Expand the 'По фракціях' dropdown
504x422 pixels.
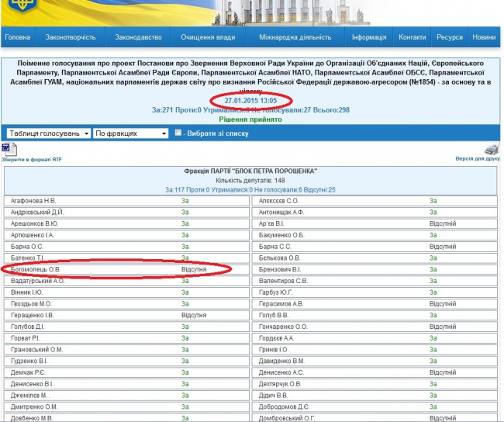tap(130, 133)
